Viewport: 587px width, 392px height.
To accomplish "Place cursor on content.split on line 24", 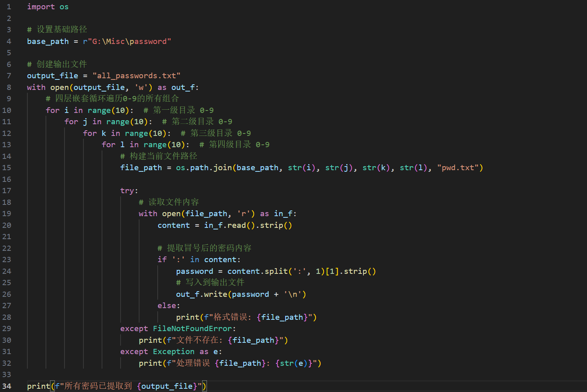I will pyautogui.click(x=257, y=271).
